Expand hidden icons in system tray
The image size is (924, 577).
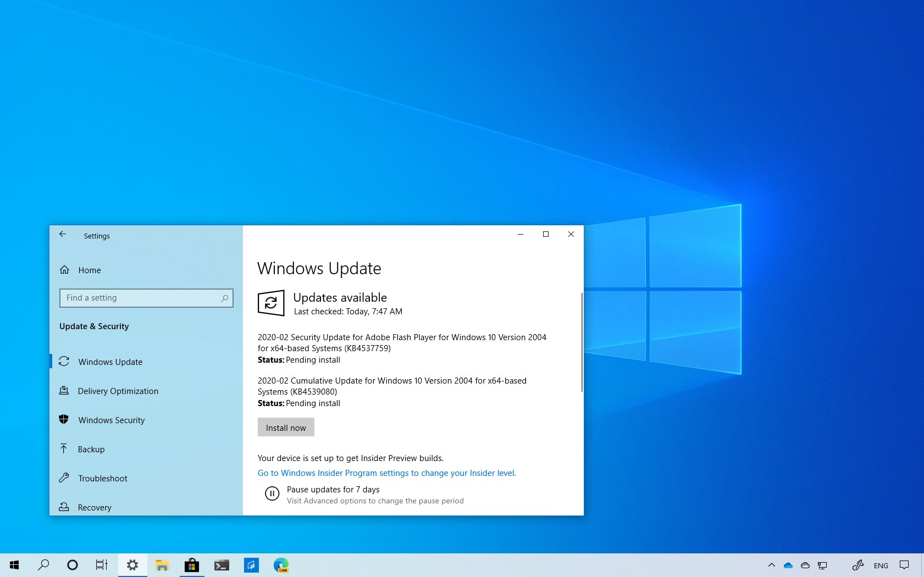(x=772, y=565)
